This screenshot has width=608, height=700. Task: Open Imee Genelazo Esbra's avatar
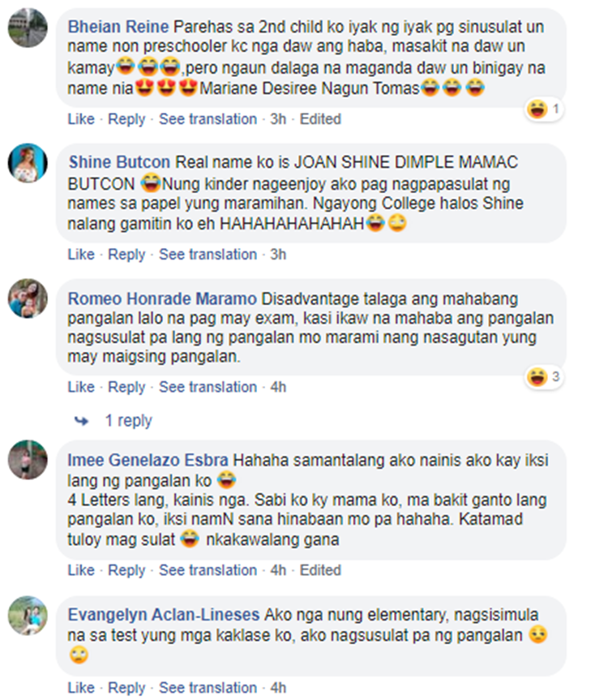tap(28, 460)
